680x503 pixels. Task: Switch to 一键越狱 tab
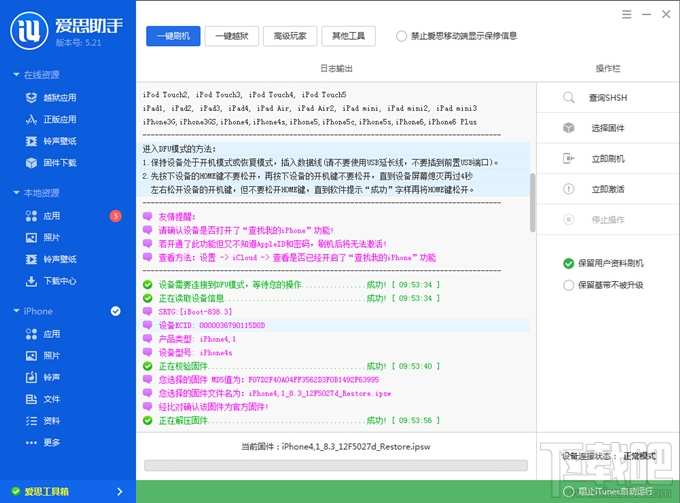point(232,36)
